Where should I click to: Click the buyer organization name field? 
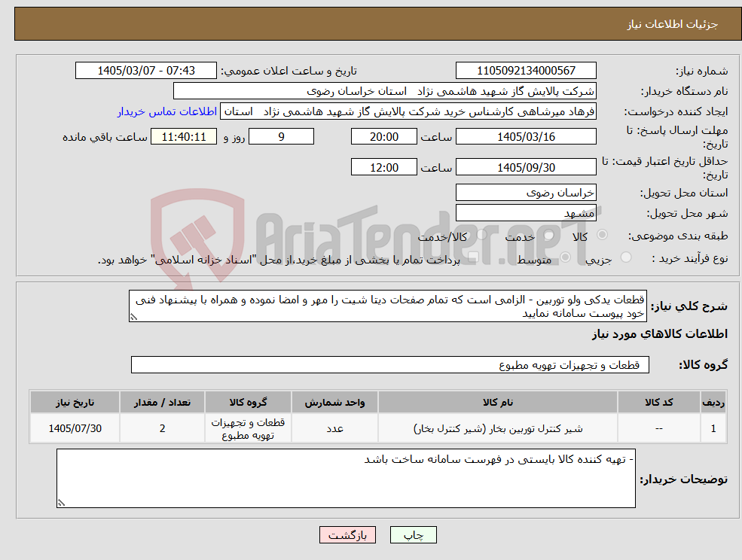pos(385,91)
